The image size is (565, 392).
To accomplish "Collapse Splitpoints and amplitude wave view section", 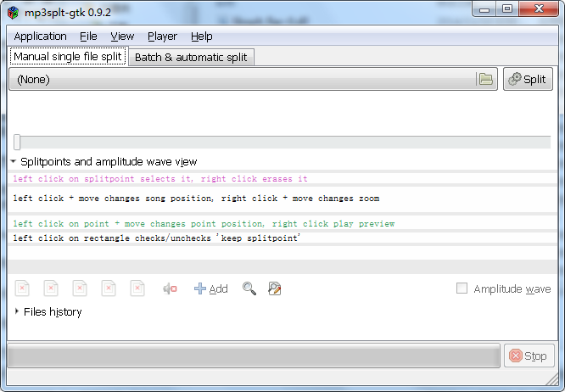I will [x=14, y=161].
